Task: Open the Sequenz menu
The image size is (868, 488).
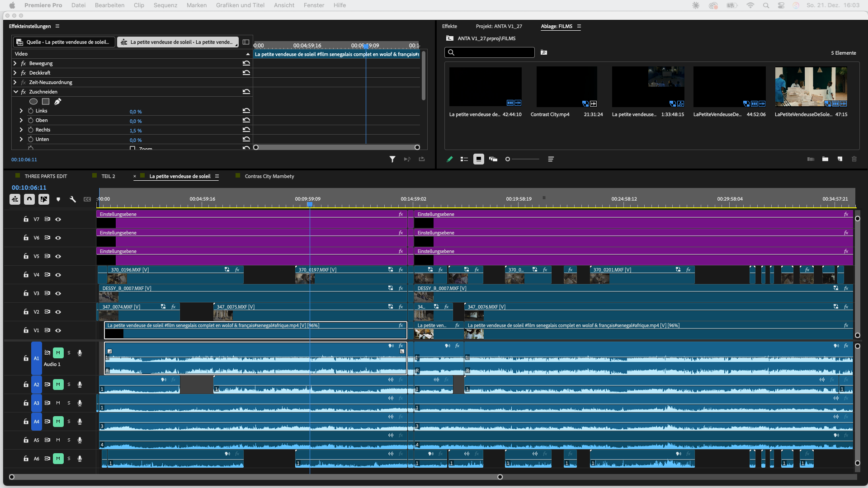Action: coord(165,5)
